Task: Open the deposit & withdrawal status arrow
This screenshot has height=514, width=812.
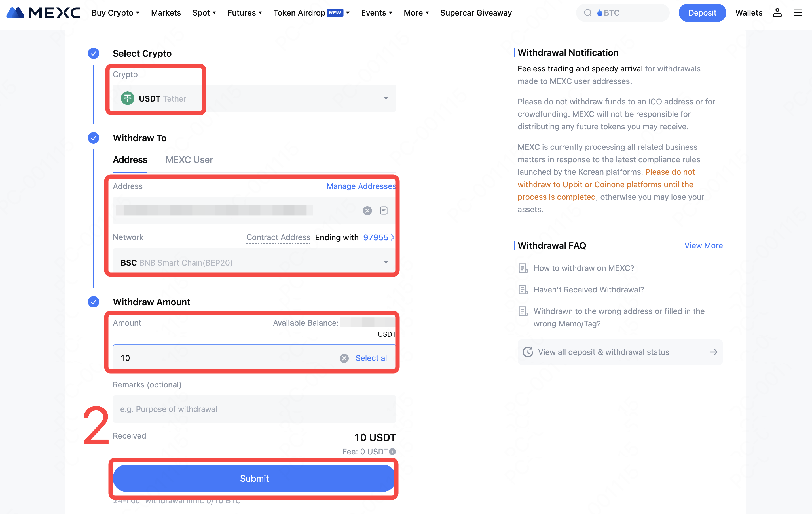Action: pyautogui.click(x=714, y=352)
